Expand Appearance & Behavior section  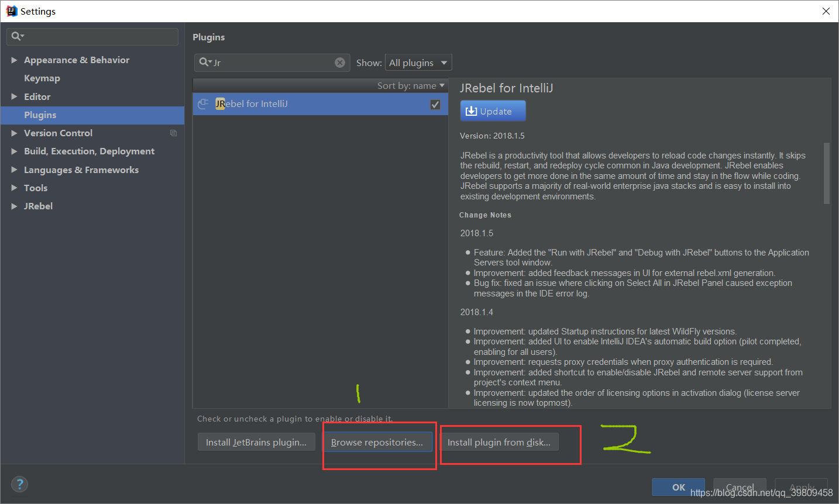click(x=14, y=60)
